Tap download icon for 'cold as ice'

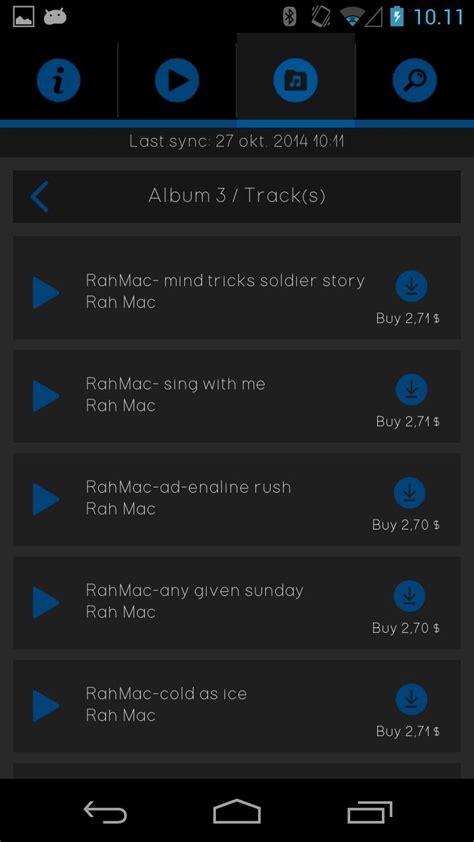point(412,699)
